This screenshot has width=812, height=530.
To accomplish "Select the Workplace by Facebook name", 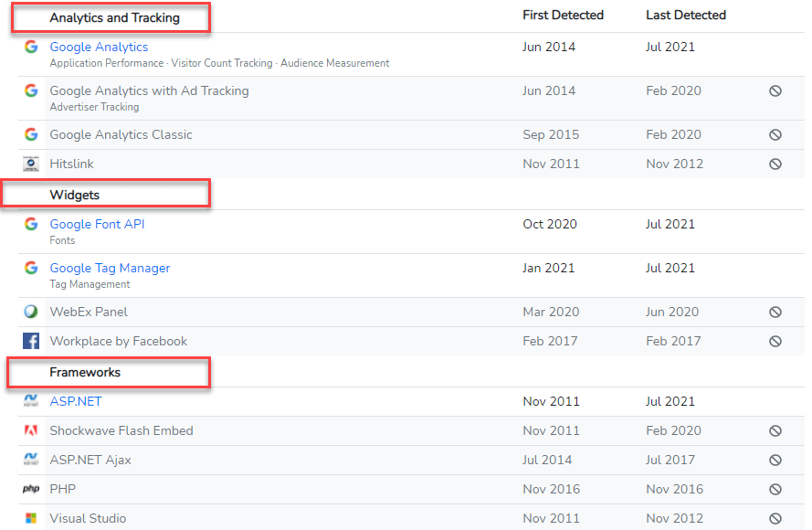I will (119, 341).
